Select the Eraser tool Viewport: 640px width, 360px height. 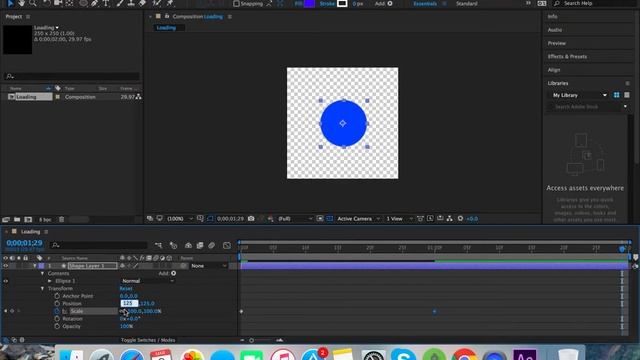point(142,3)
